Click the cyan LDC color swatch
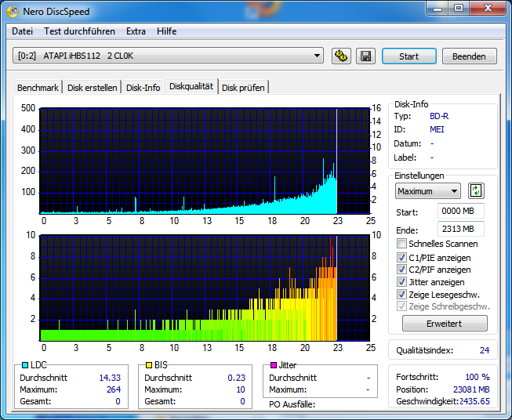Image resolution: width=512 pixels, height=420 pixels. pos(24,365)
